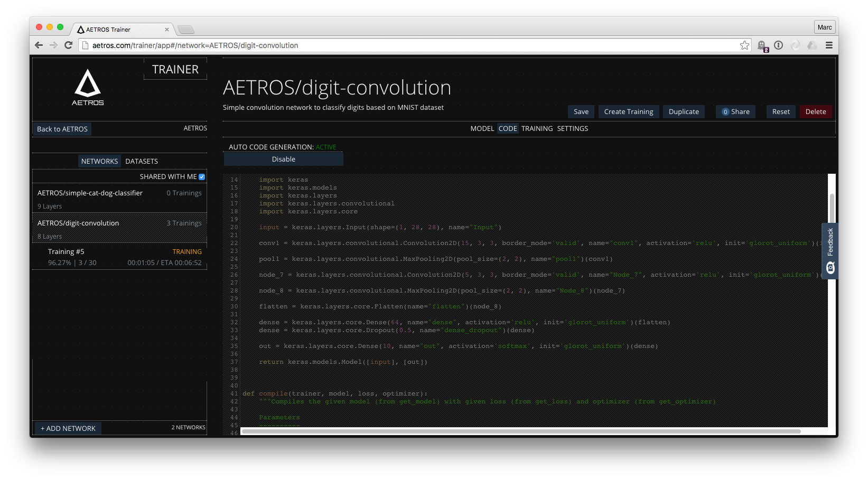Click the '00:01:05 / ETA 00:06:52' timer text
868x480 pixels.
(164, 263)
